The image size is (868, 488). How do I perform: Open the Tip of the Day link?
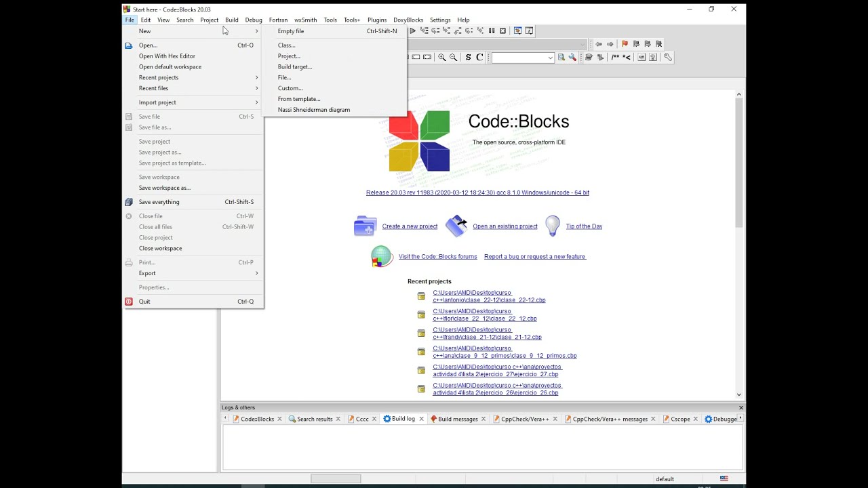point(584,226)
